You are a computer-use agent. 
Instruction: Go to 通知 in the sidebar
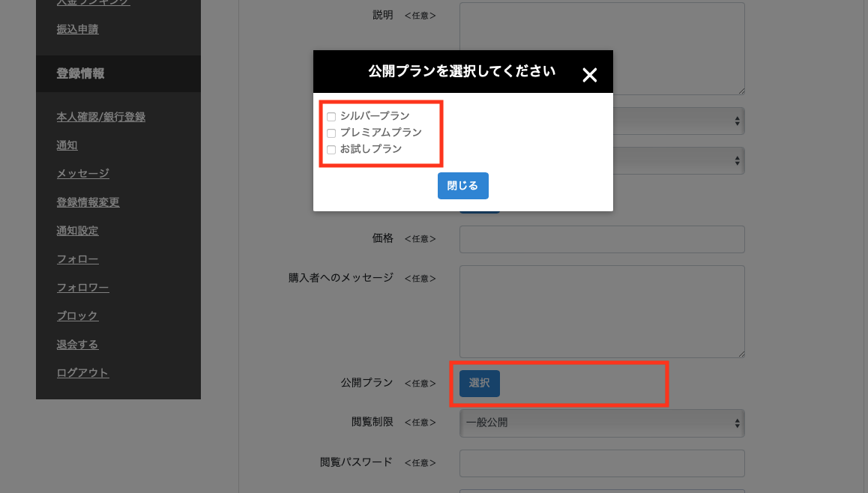(67, 145)
